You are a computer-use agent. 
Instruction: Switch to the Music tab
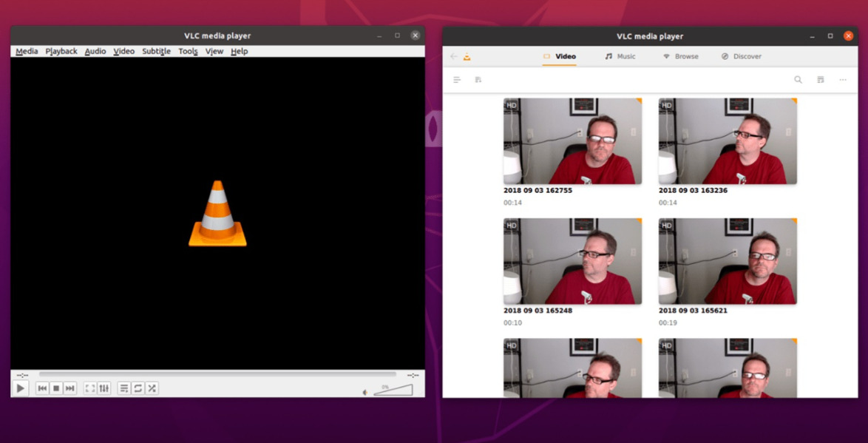pos(620,56)
